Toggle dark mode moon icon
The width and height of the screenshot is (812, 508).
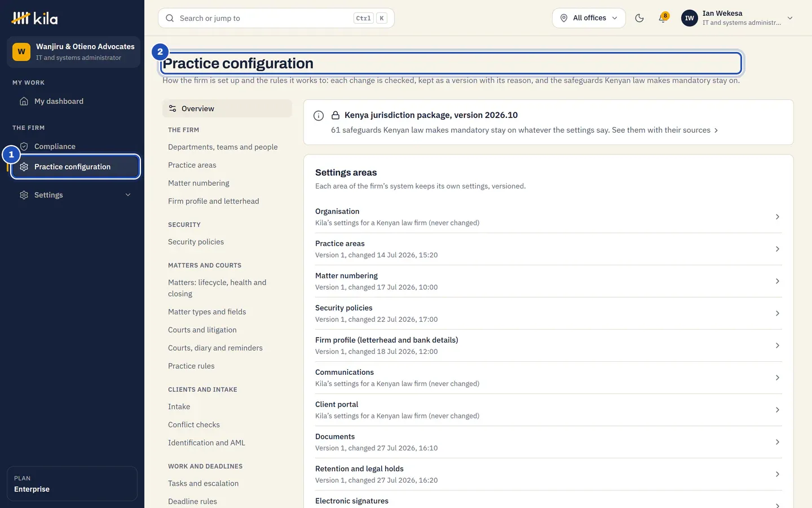pos(639,18)
